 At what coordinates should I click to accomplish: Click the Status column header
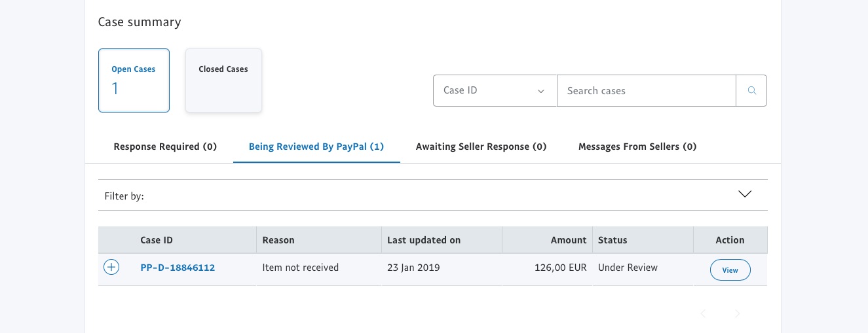(x=613, y=240)
